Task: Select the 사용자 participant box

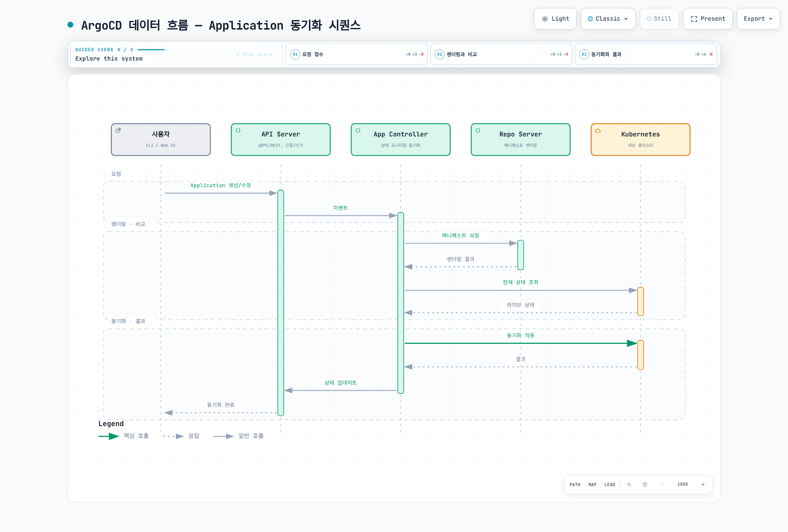Action: [161, 139]
